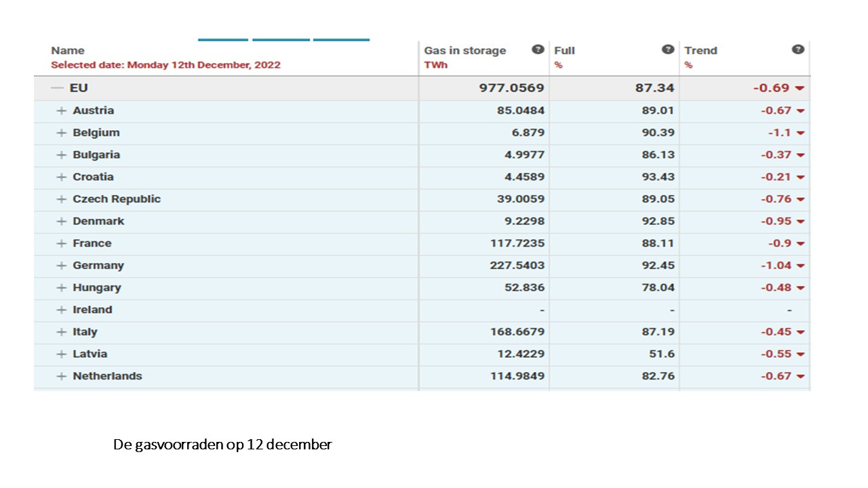
Task: Expand the Hungary row
Action: coord(62,287)
